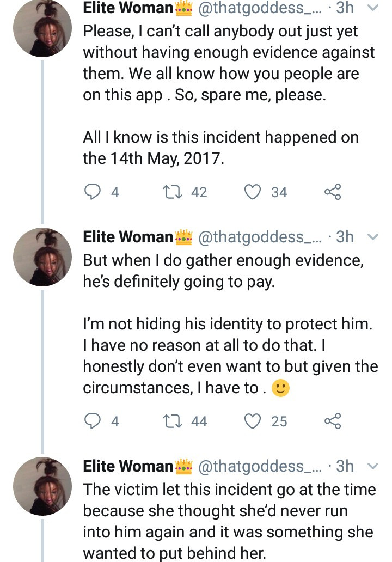Screen dimensions: 392x562
Task: Open Elite Woman avatar on third tweet
Action: pyautogui.click(x=42, y=486)
